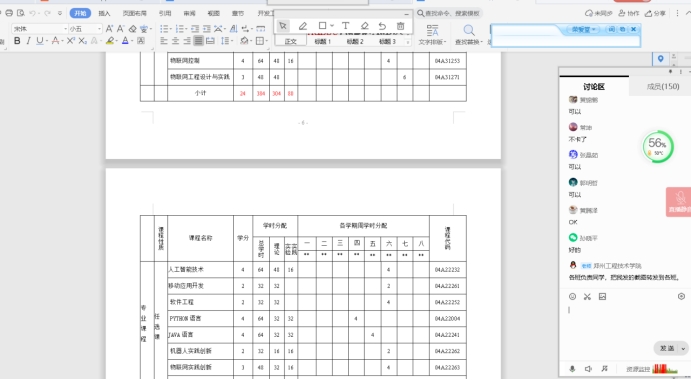Choose the eraser in the annotation toolbar
Viewport: 691px width, 380px height.
364,26
